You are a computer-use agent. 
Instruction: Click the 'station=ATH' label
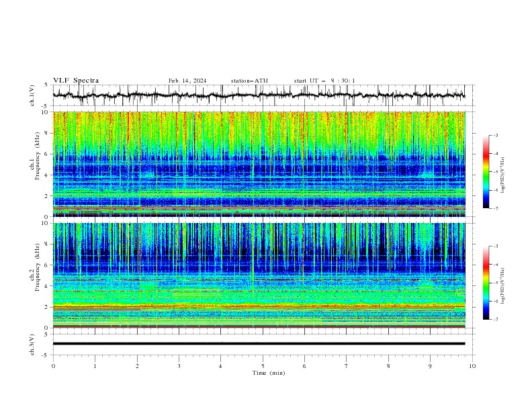click(249, 81)
